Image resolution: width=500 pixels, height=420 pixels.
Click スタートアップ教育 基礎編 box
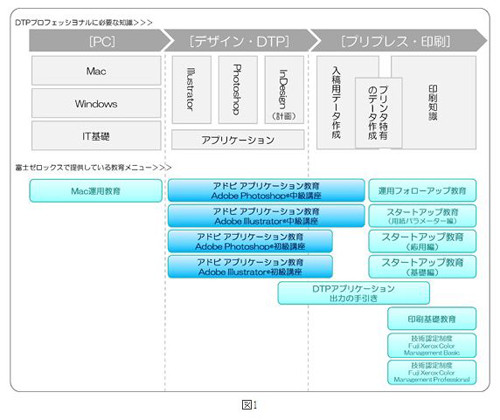pos(422,267)
